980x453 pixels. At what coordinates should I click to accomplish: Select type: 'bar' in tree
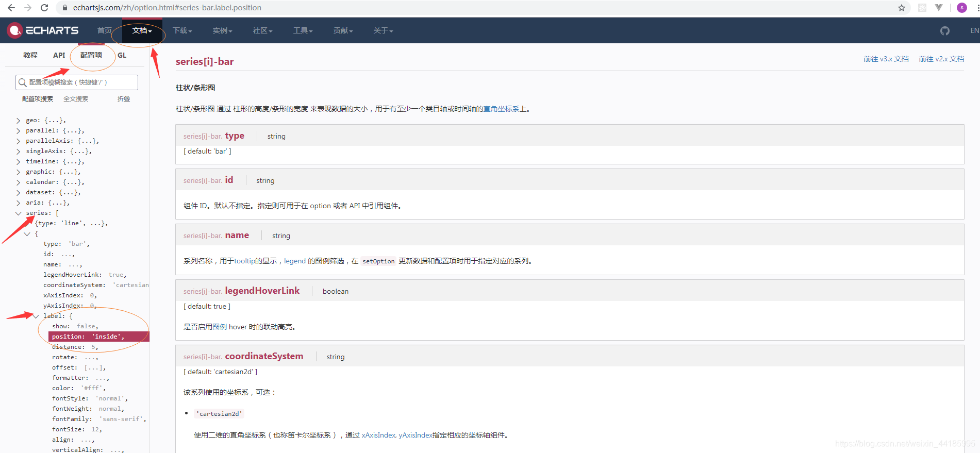click(67, 244)
